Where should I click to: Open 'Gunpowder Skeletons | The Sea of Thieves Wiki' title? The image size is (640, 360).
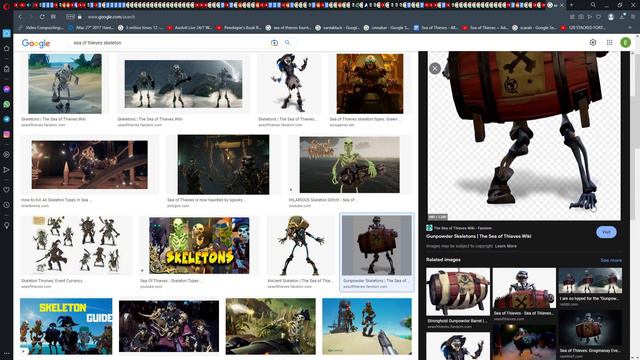(x=478, y=236)
